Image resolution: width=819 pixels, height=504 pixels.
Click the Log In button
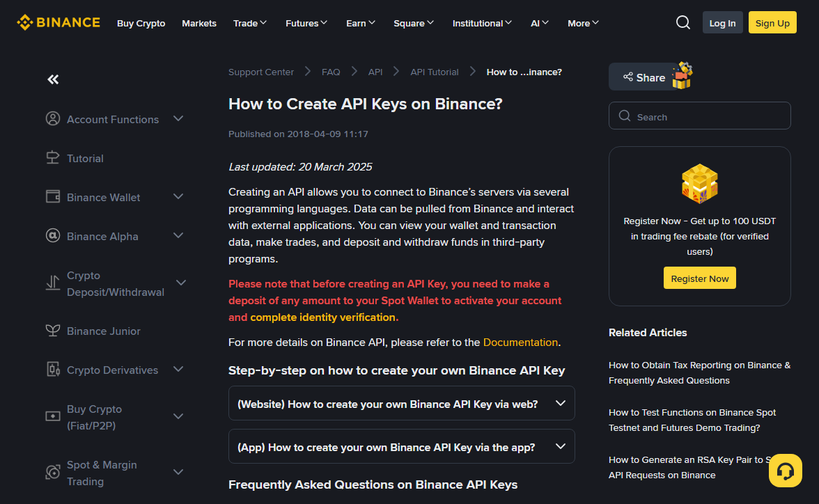722,22
